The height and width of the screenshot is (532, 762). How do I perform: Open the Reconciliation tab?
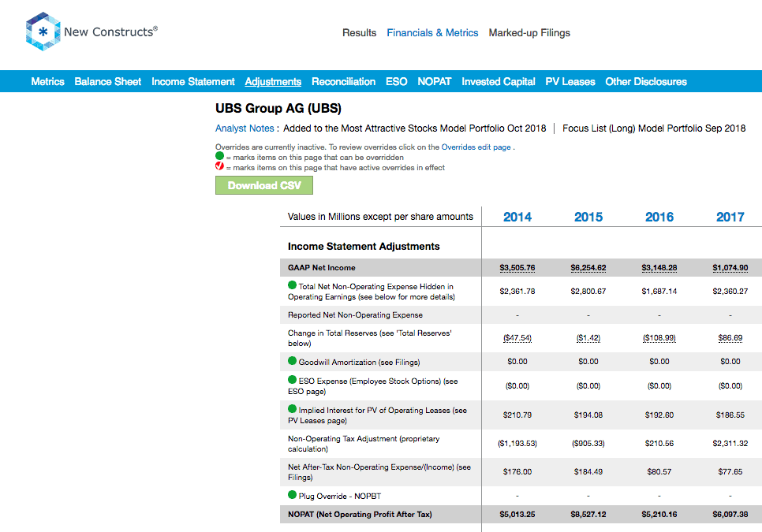pyautogui.click(x=344, y=81)
